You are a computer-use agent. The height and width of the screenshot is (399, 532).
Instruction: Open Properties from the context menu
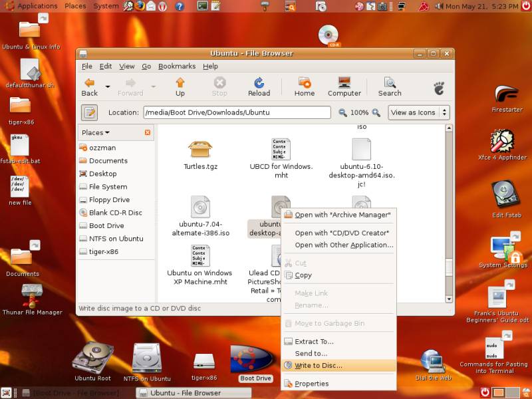[x=339, y=384]
